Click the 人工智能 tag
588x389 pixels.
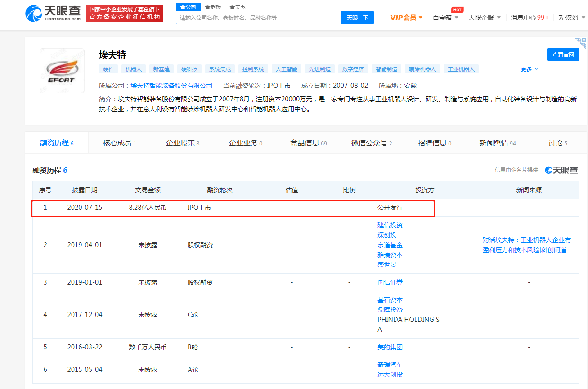pyautogui.click(x=287, y=69)
